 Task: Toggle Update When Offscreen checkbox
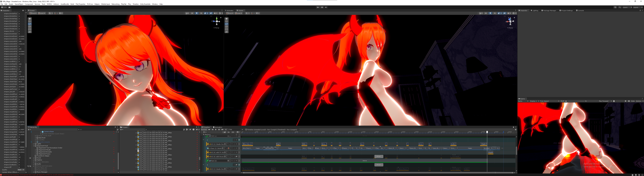pyautogui.click(x=18, y=172)
